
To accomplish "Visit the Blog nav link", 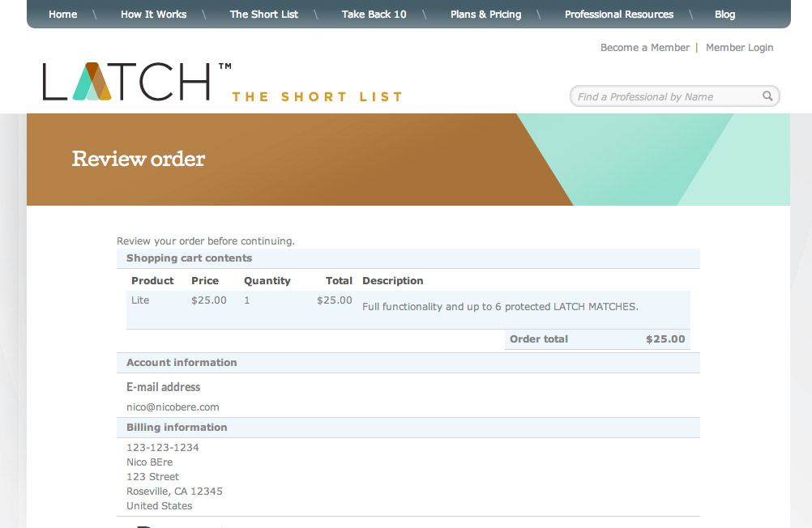I will [x=725, y=15].
